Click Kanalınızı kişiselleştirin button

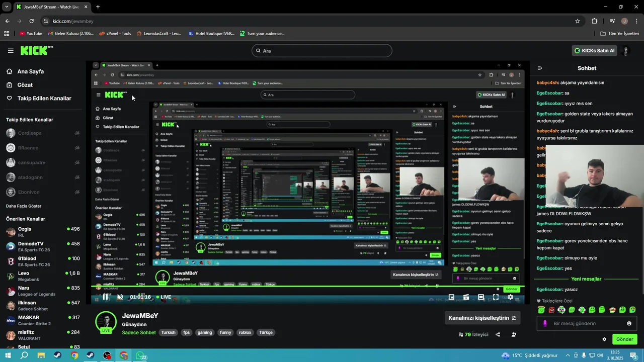pyautogui.click(x=482, y=318)
